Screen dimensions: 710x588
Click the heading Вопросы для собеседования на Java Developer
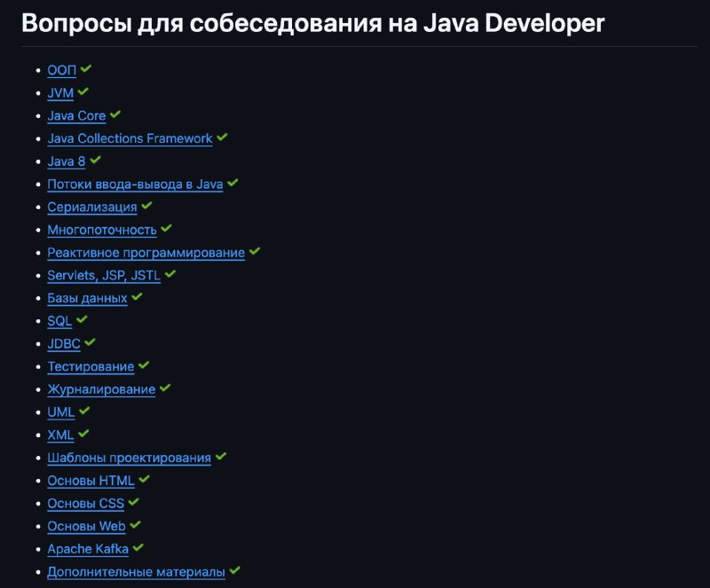coord(313,23)
